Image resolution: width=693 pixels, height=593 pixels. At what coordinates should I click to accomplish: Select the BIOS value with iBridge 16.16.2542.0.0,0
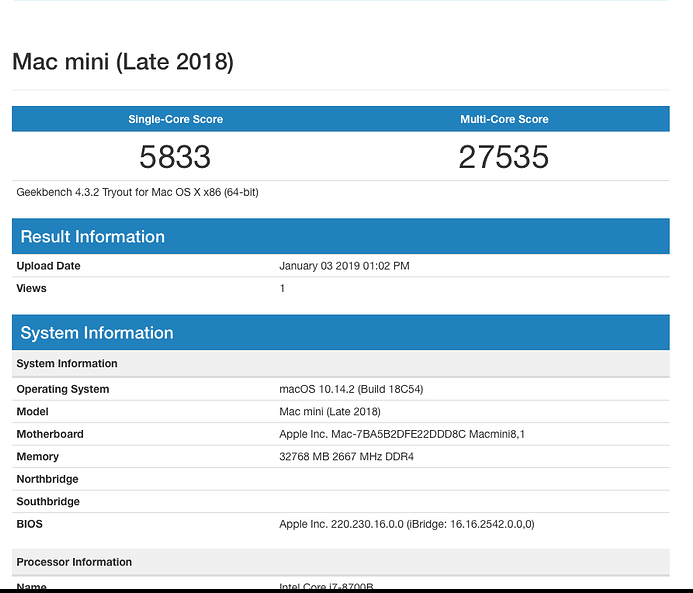click(x=407, y=525)
